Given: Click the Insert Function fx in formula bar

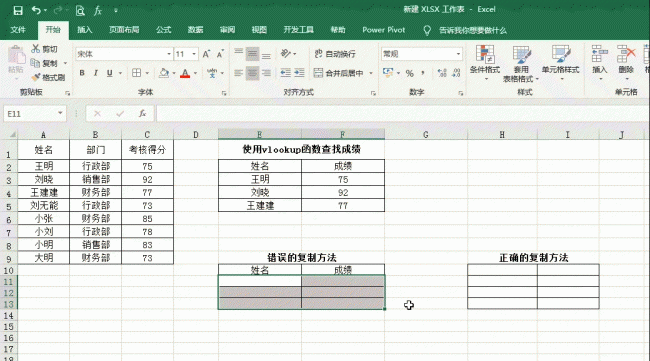Looking at the screenshot, I should pos(142,114).
